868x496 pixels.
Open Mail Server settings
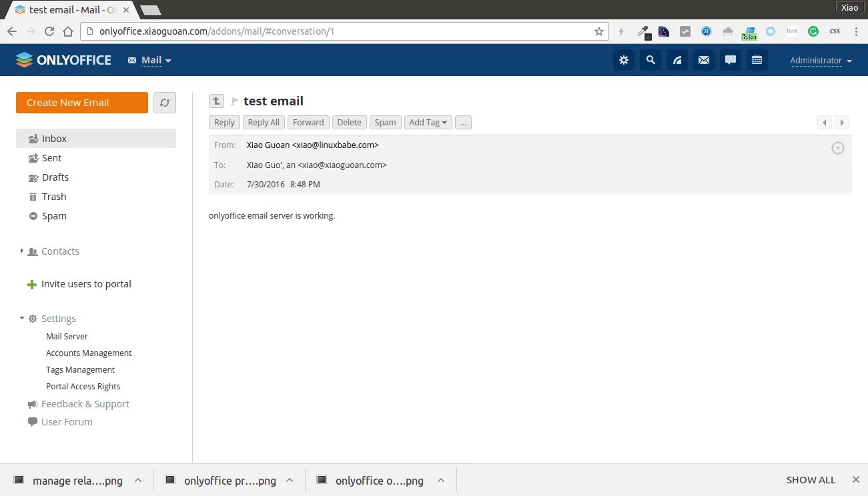67,337
